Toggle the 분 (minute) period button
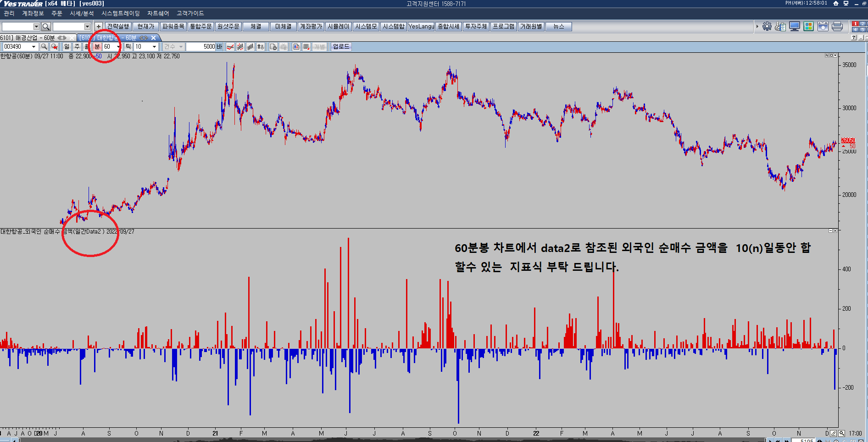Viewport: 868px width, 442px height. (x=97, y=47)
